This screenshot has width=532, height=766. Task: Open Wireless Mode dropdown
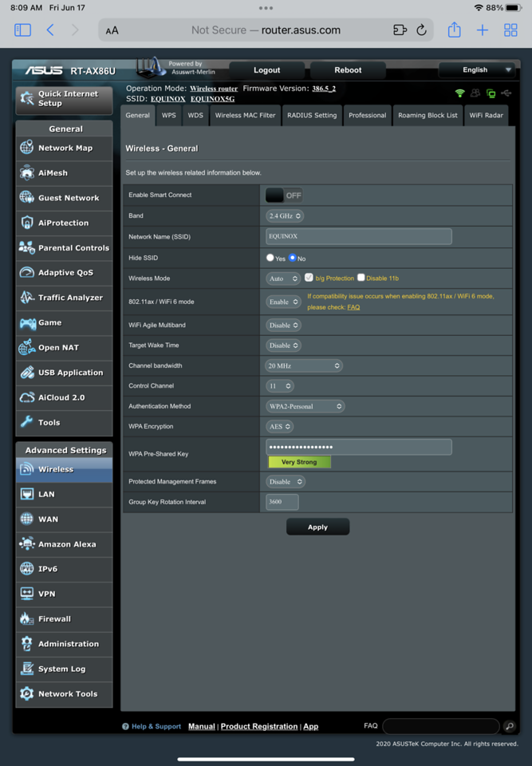(x=283, y=278)
